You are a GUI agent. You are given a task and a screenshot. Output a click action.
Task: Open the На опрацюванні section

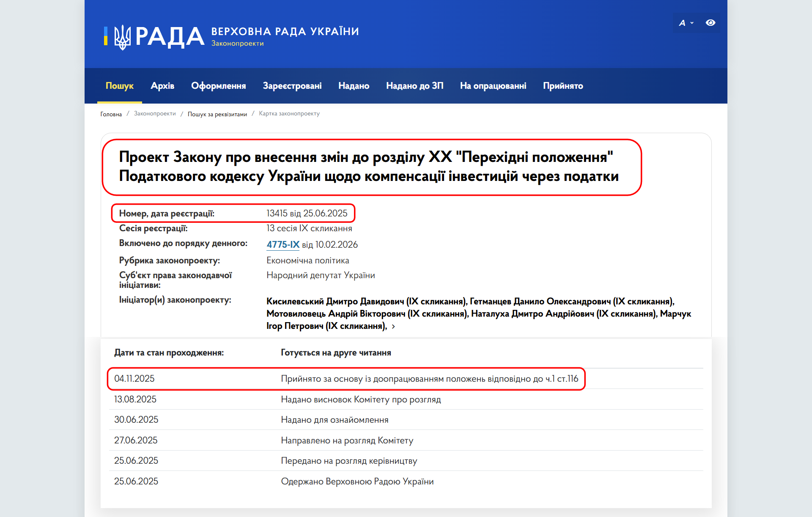click(493, 86)
